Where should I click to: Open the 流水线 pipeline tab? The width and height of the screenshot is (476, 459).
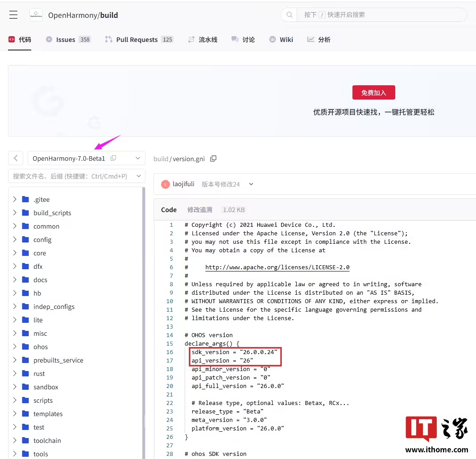pos(203,39)
